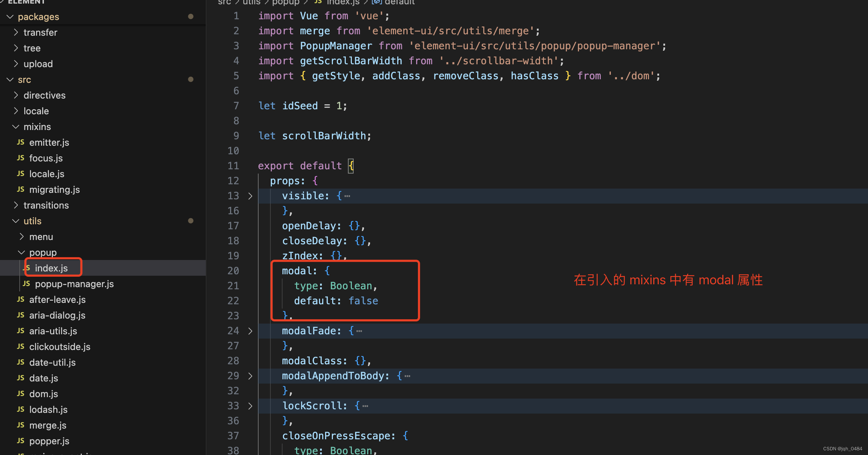Click the JS icon next to popup-manager.js
868x455 pixels.
[26, 284]
